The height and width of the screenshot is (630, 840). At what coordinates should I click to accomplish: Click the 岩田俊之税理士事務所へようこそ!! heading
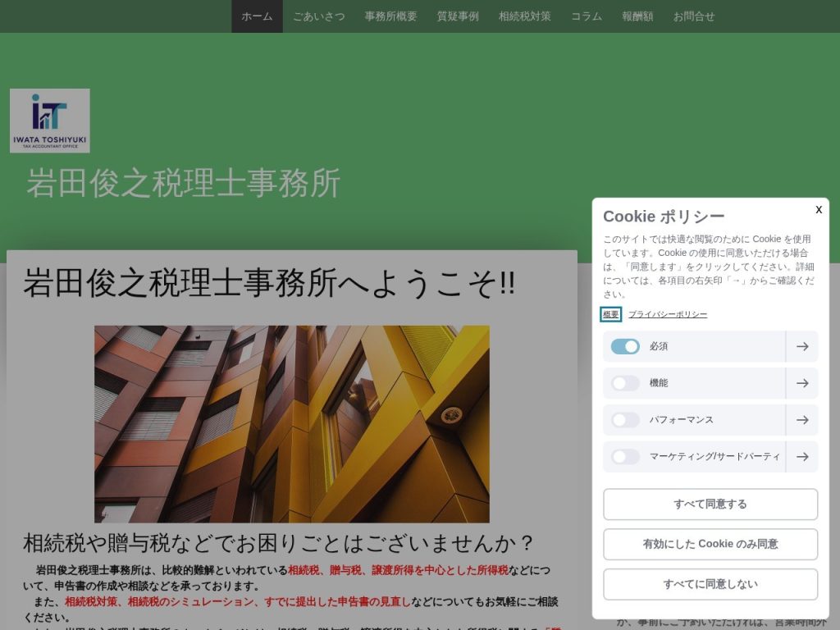tap(269, 283)
